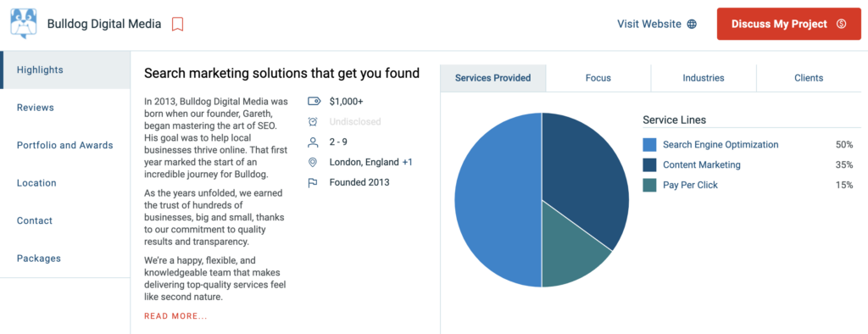Click the flag icon beside Founded 2013
The width and height of the screenshot is (868, 334).
coord(313,182)
